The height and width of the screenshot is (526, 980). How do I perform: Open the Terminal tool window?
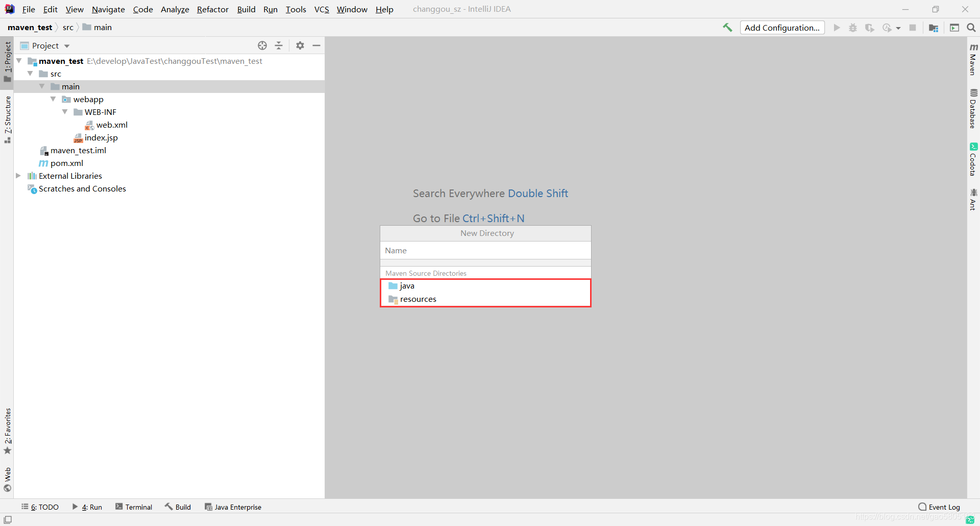(x=134, y=507)
